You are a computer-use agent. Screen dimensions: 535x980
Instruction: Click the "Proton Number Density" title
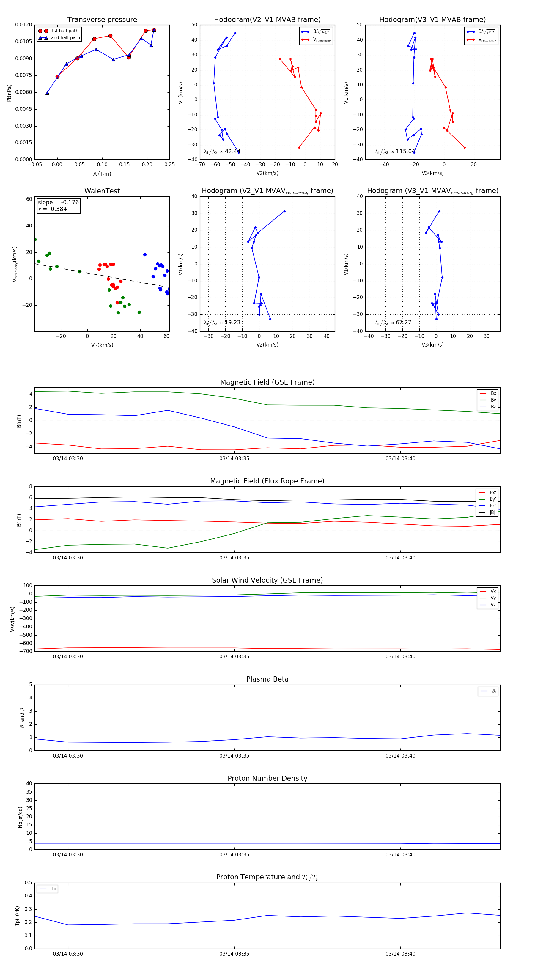tap(267, 778)
